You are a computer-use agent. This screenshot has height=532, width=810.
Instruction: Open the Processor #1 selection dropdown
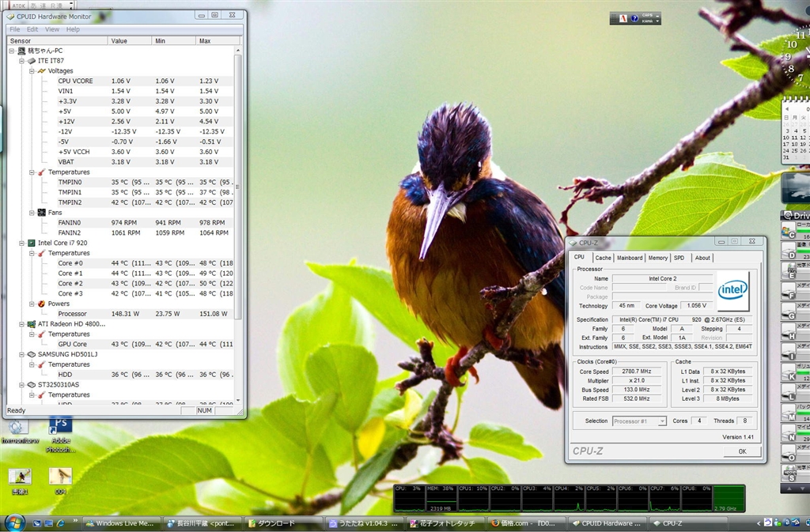click(639, 421)
